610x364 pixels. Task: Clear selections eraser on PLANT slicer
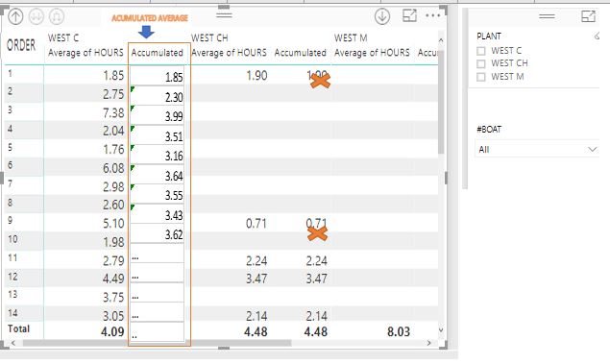(x=598, y=36)
